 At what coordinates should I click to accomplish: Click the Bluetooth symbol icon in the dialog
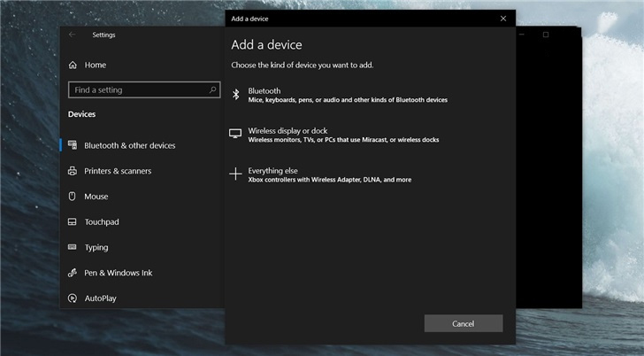point(235,95)
